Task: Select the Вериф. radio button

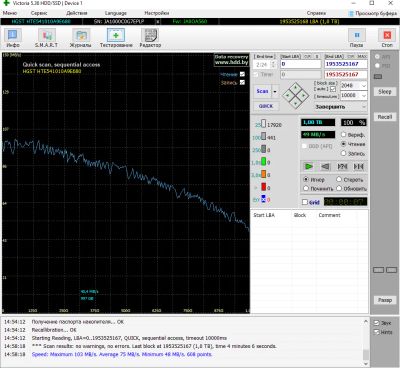Action: (x=343, y=135)
